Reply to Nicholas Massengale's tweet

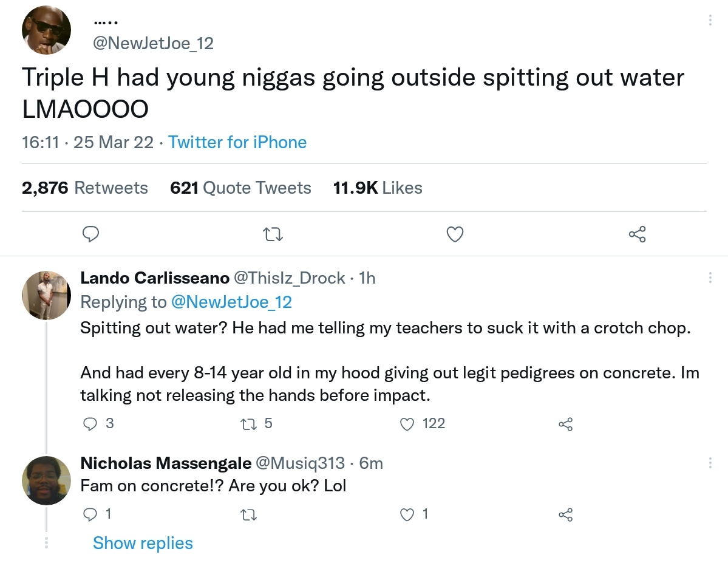click(x=90, y=515)
